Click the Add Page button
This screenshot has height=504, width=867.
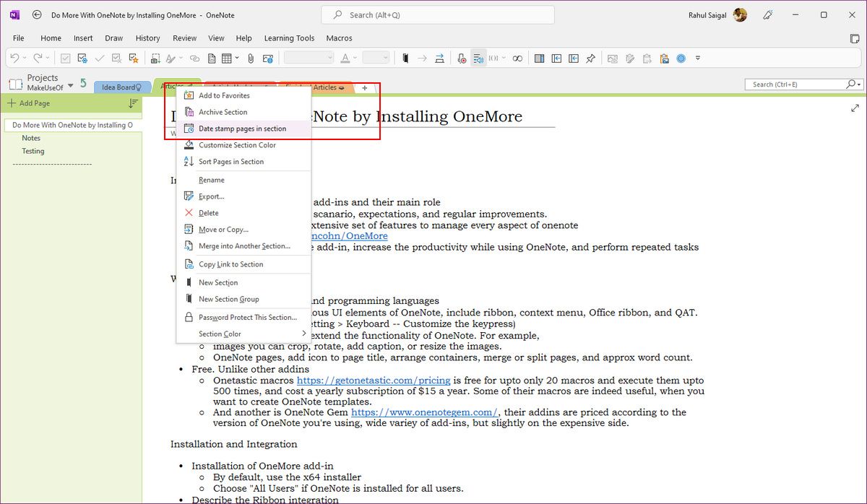[x=29, y=103]
